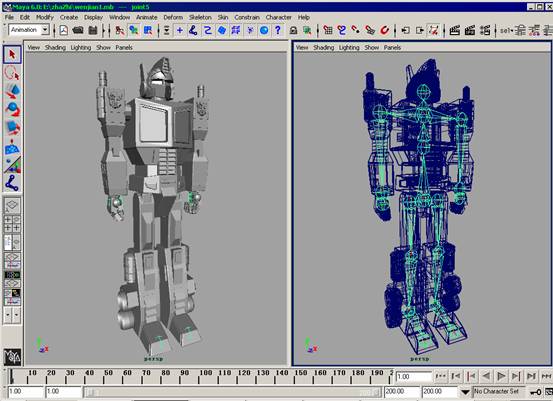Activate the Rotate tool in toolbox
The image size is (553, 401).
click(x=12, y=109)
